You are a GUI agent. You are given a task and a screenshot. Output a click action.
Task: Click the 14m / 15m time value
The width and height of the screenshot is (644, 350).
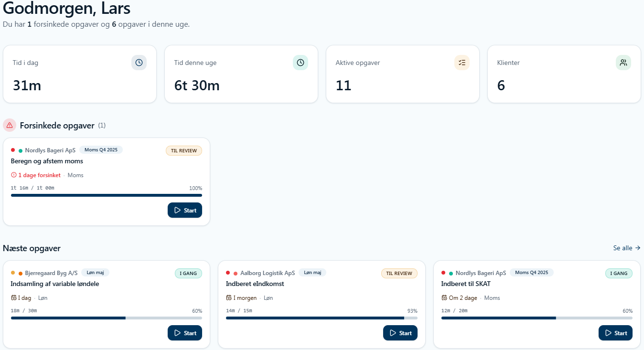[239, 311]
